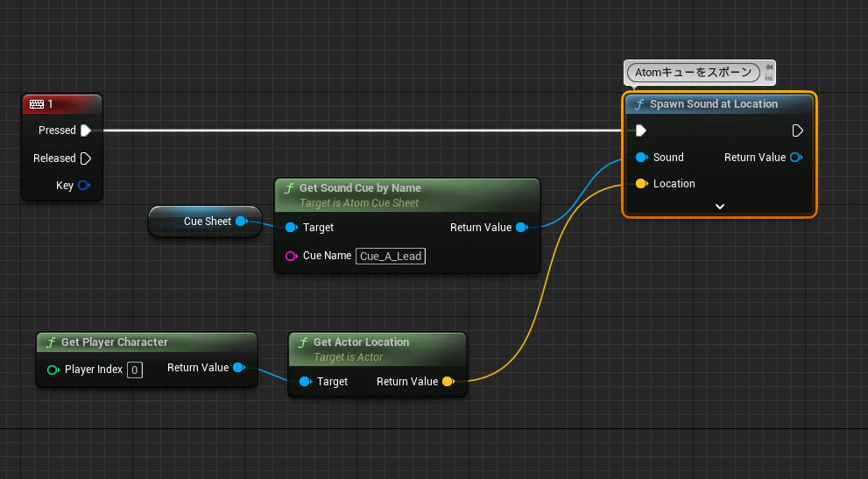Screen dimensions: 868x479
Task: Select the Get Actor Location node title
Action: click(x=361, y=342)
